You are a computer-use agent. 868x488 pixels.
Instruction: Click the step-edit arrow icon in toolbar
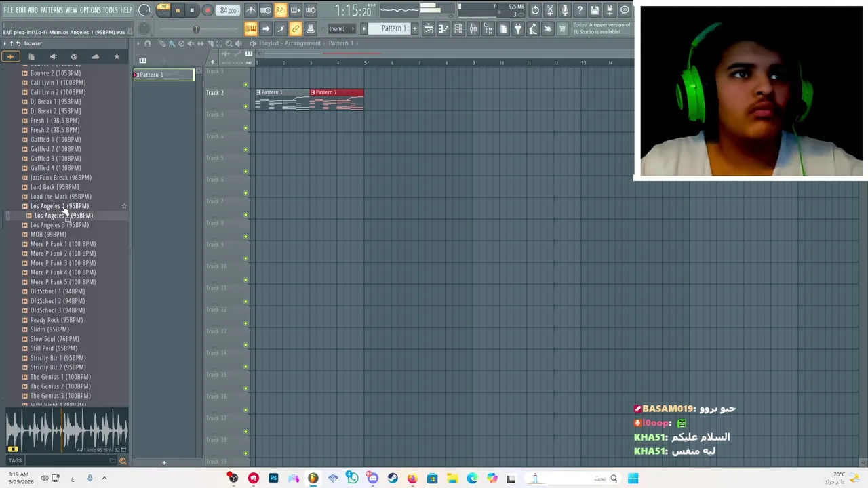(x=266, y=28)
